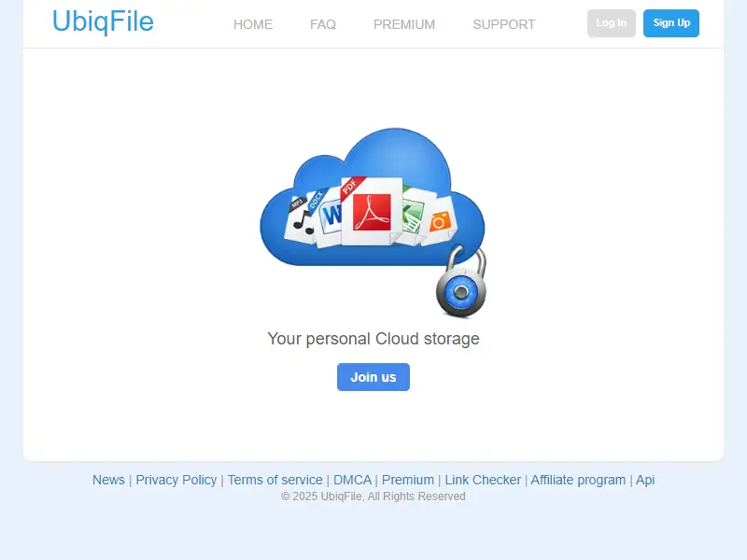Click the copyright notice text
The height and width of the screenshot is (560, 747).
(373, 497)
